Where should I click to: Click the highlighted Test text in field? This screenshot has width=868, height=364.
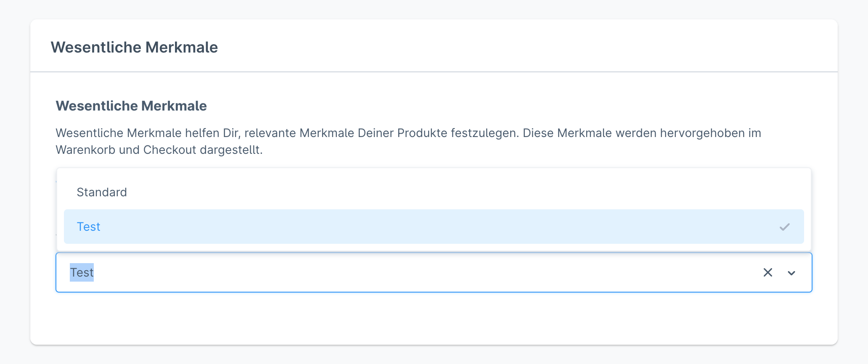tap(82, 272)
